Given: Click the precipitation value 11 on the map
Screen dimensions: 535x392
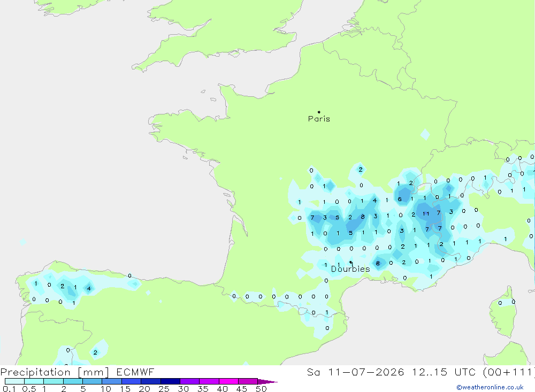Looking at the screenshot, I should point(426,213).
